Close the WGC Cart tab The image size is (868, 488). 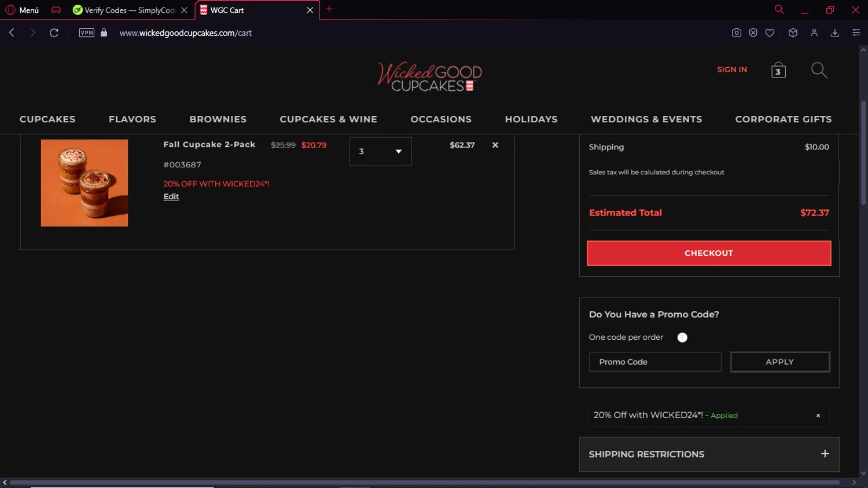310,10
